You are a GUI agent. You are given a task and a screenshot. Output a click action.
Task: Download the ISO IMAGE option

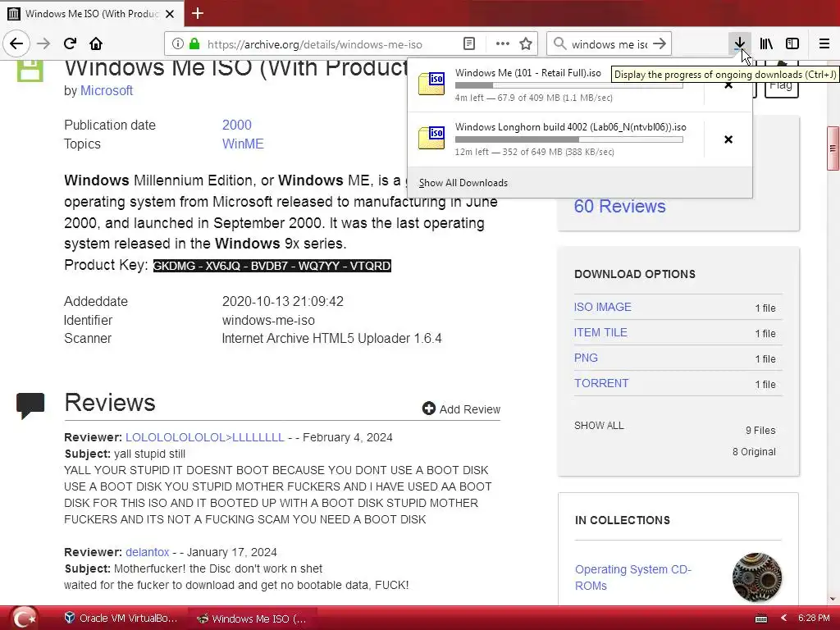pyautogui.click(x=603, y=307)
